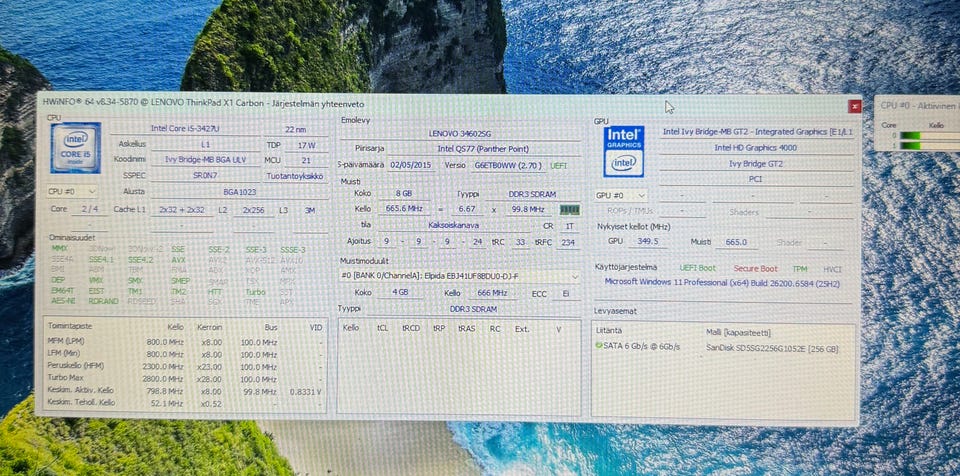The height and width of the screenshot is (476, 960).
Task: Click the Ivy Bridge-MB BGA ULV codename
Action: [x=204, y=159]
